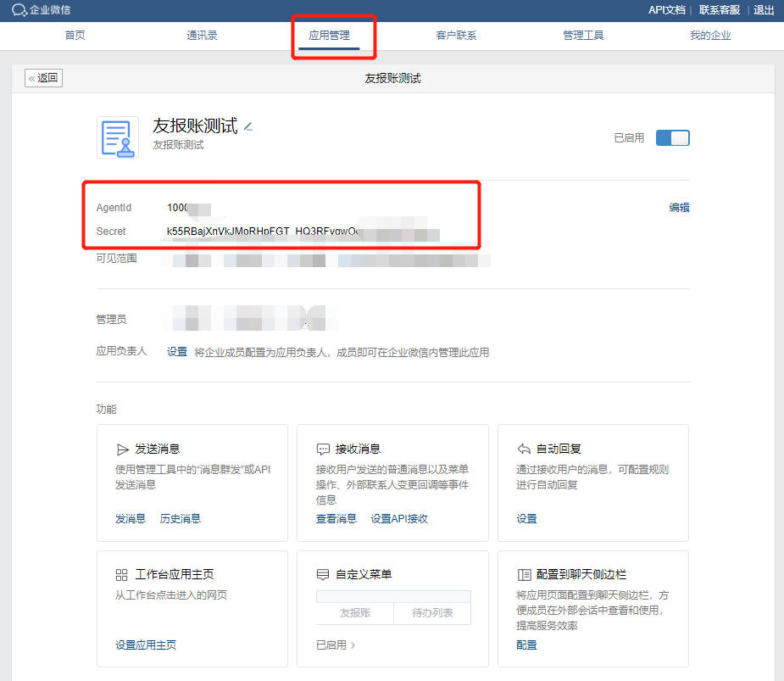The width and height of the screenshot is (784, 681).
Task: Click the 自定义菜单 menu icon
Action: point(323,575)
